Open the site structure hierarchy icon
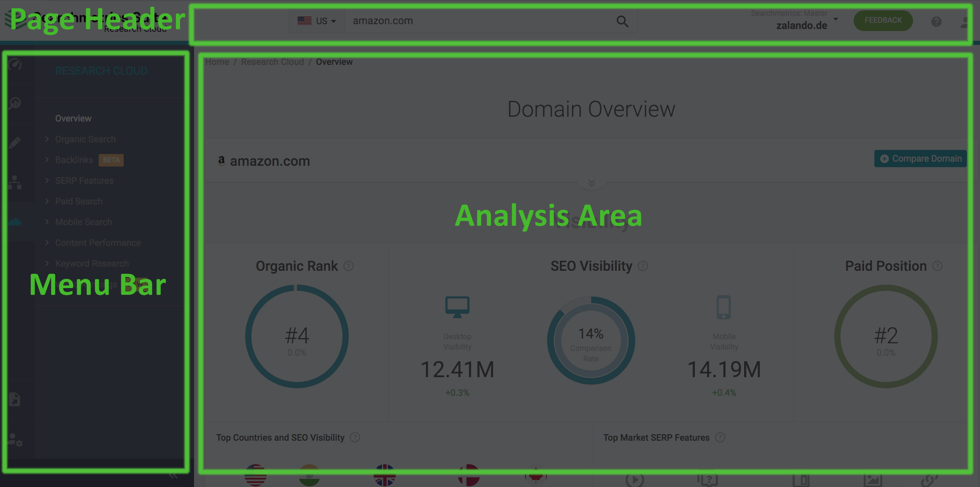The width and height of the screenshot is (980, 487). [15, 182]
